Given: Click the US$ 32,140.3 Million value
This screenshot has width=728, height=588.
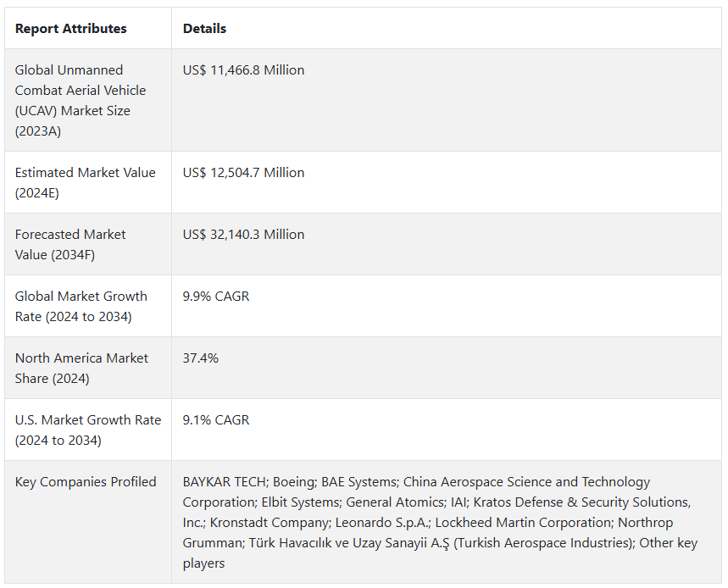Looking at the screenshot, I should coord(243,235).
